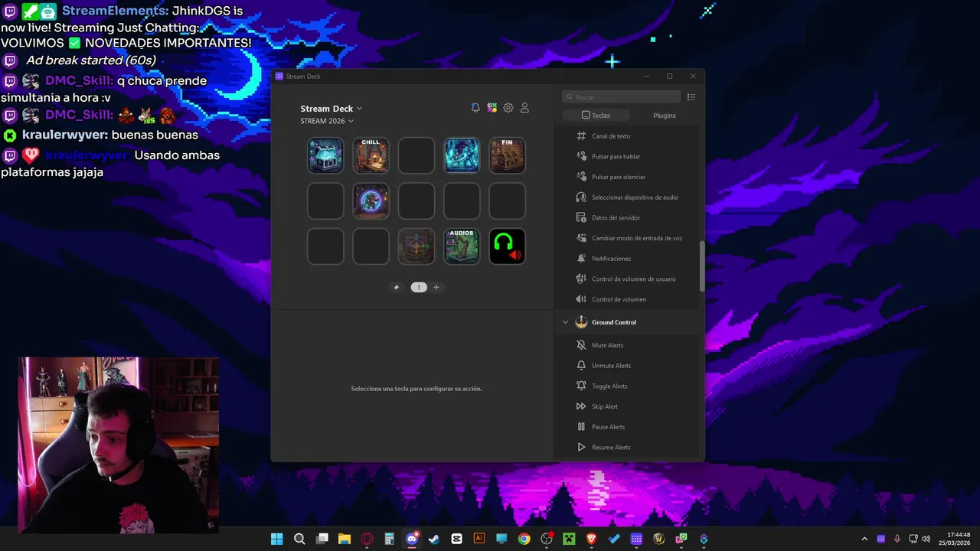
Task: Show hidden system tray icons
Action: (x=864, y=539)
